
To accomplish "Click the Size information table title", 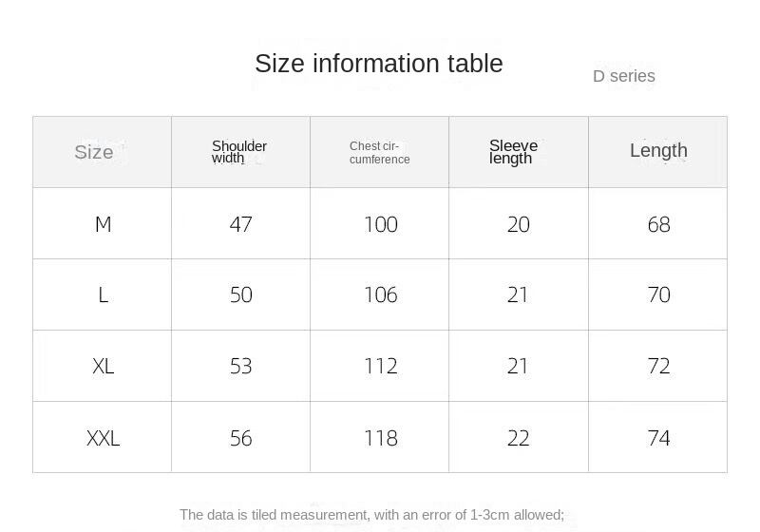I will (x=378, y=64).
